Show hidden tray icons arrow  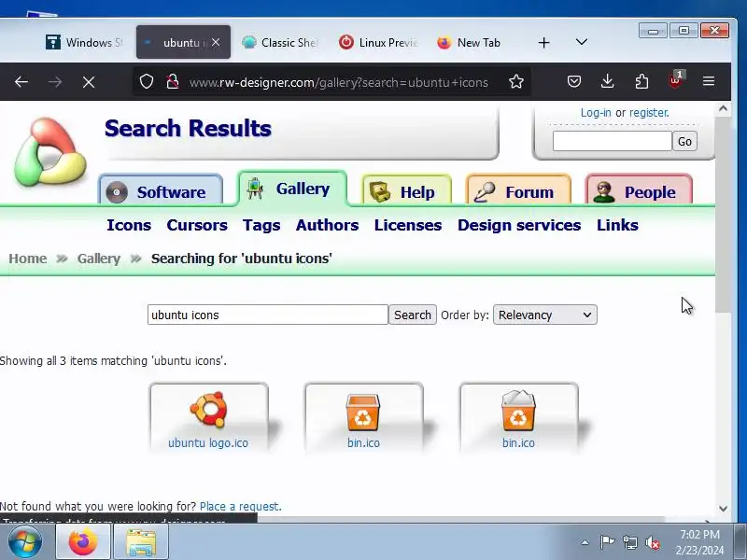pos(585,542)
